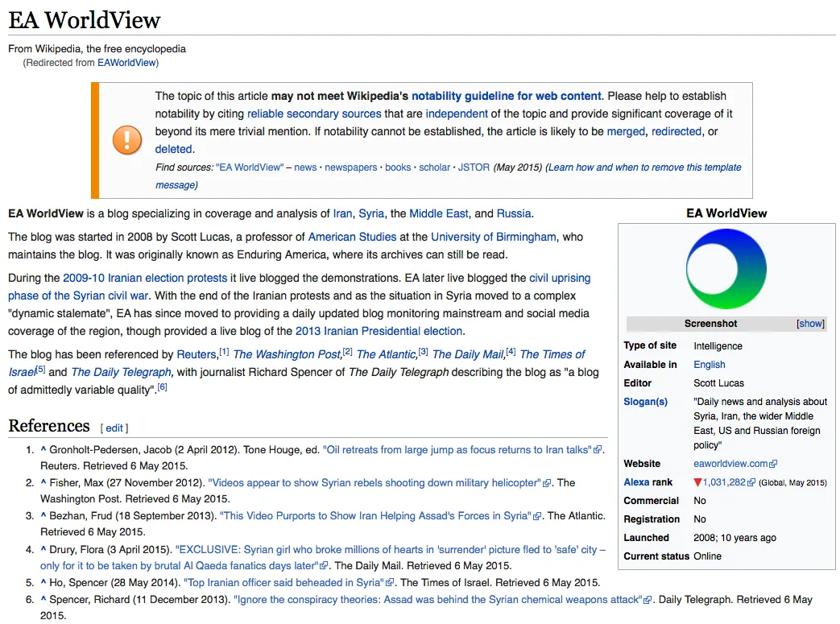
Task: Open The Washington Post link
Action: pos(287,354)
